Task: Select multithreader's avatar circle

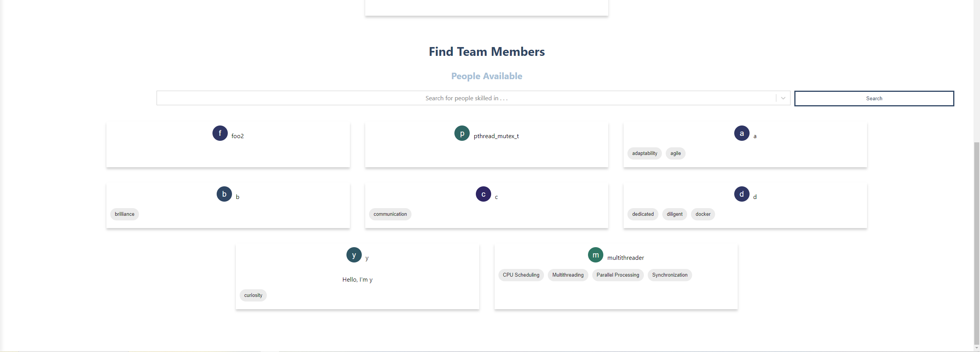Action: click(x=595, y=255)
